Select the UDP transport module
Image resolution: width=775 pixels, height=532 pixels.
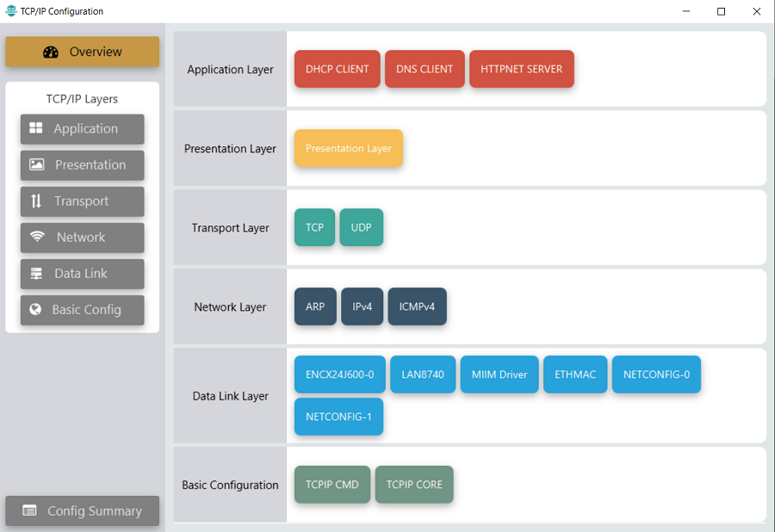[x=361, y=227]
